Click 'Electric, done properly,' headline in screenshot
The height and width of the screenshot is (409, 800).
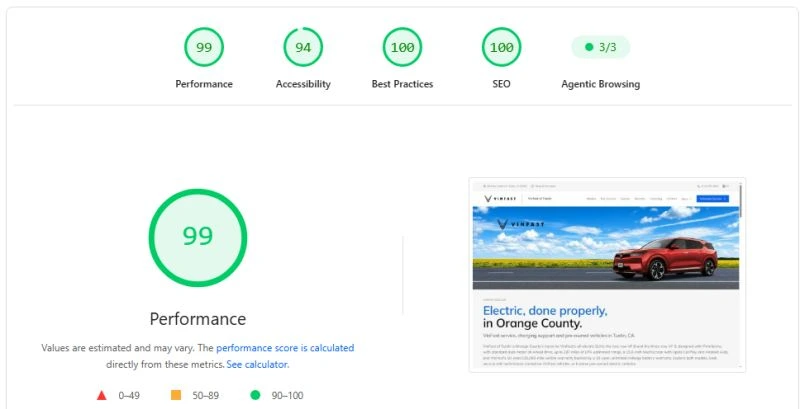[545, 311]
